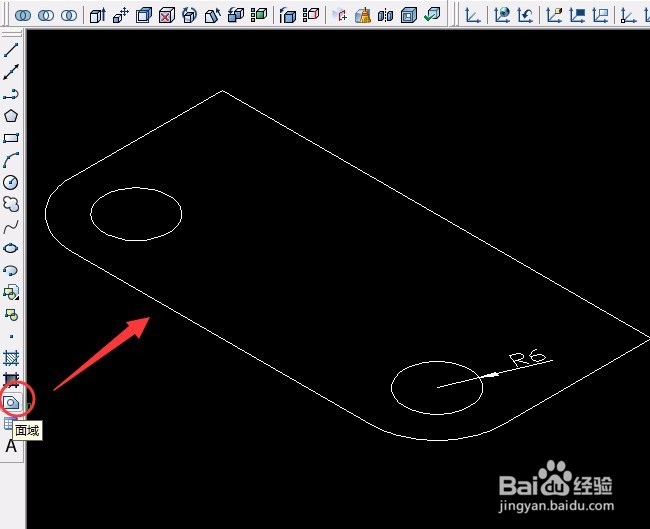Click the solid Intersect icon
The image size is (650, 529).
[69, 15]
